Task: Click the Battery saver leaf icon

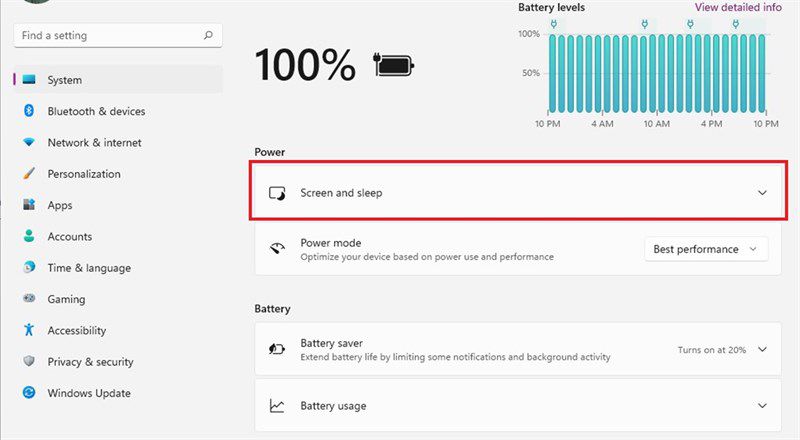Action: pyautogui.click(x=277, y=349)
